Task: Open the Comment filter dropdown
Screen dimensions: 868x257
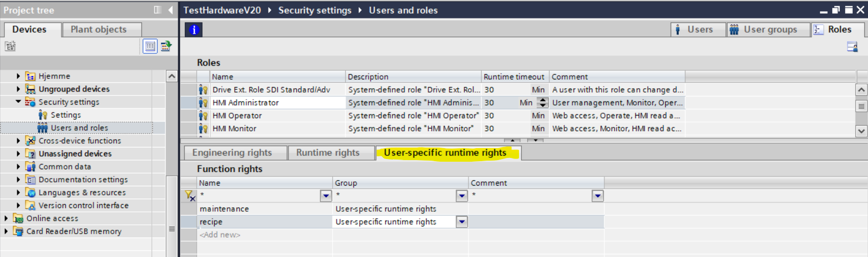Action: [597, 195]
